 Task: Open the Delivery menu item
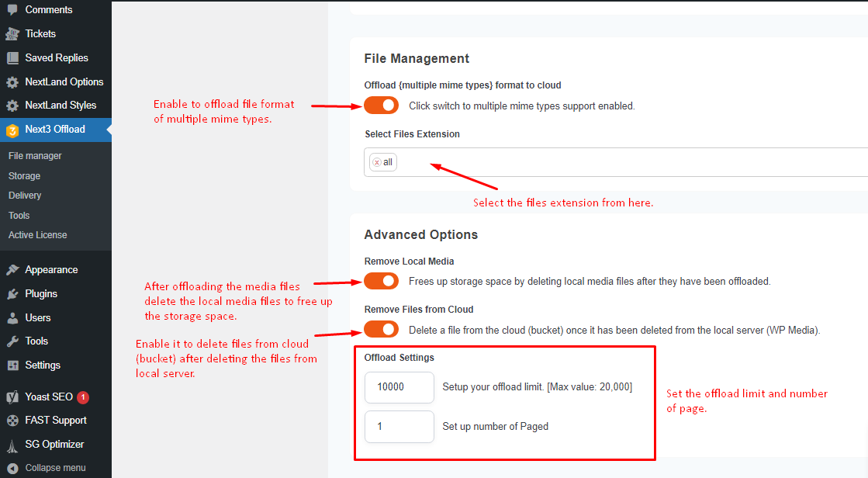point(24,195)
